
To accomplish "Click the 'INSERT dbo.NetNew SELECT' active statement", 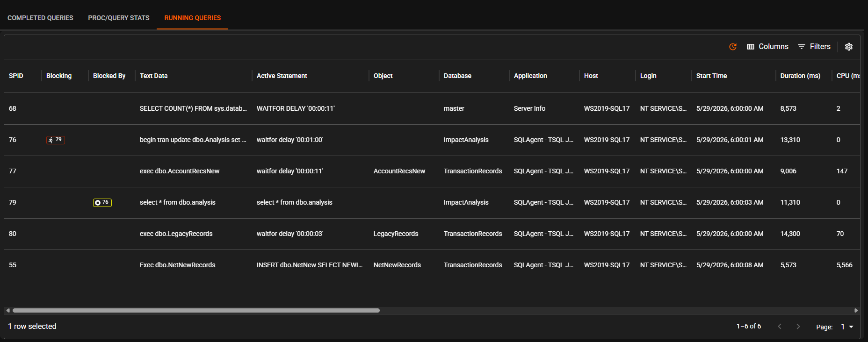I will coord(310,265).
